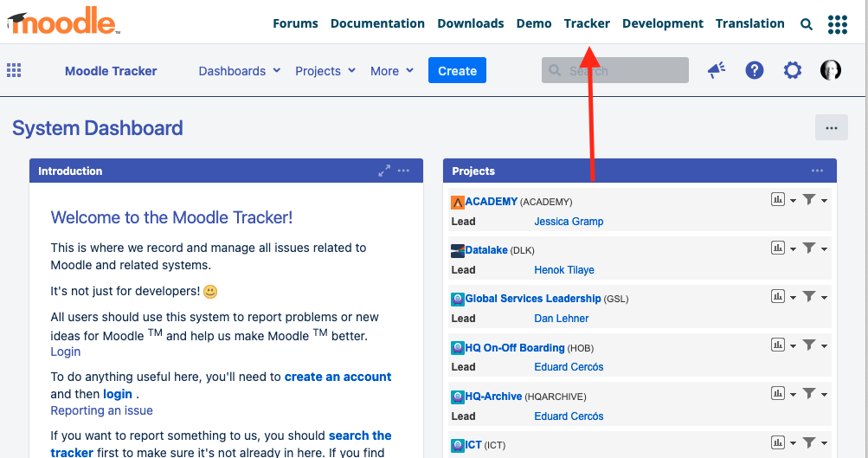The height and width of the screenshot is (458, 868).
Task: Open Global Services Leadership project link
Action: [x=533, y=299]
